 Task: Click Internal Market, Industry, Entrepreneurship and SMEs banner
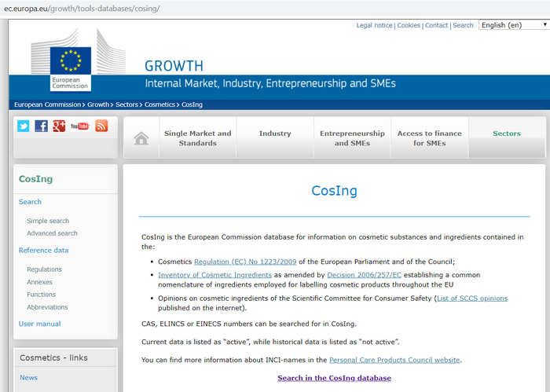270,83
